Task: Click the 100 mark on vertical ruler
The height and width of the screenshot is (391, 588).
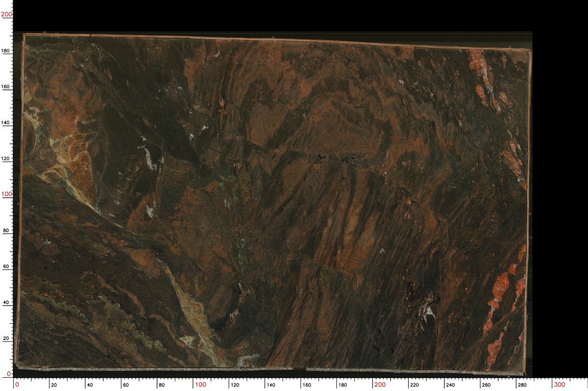Action: pos(7,194)
